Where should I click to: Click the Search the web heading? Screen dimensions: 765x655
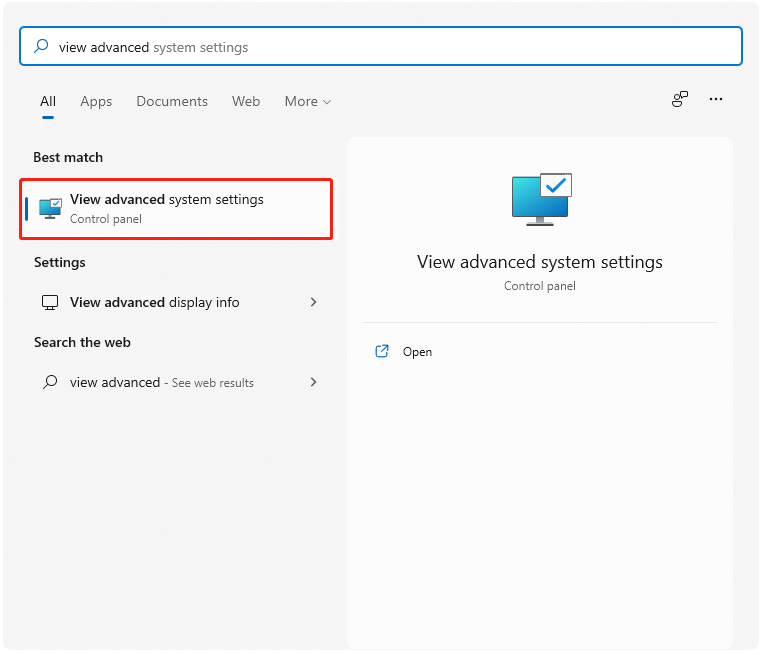[x=82, y=342]
